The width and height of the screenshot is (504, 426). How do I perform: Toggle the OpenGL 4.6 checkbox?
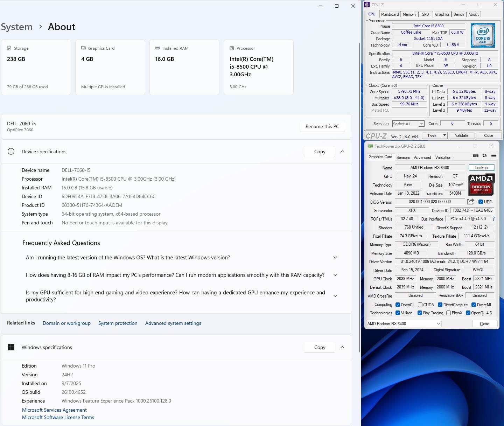pyautogui.click(x=468, y=313)
